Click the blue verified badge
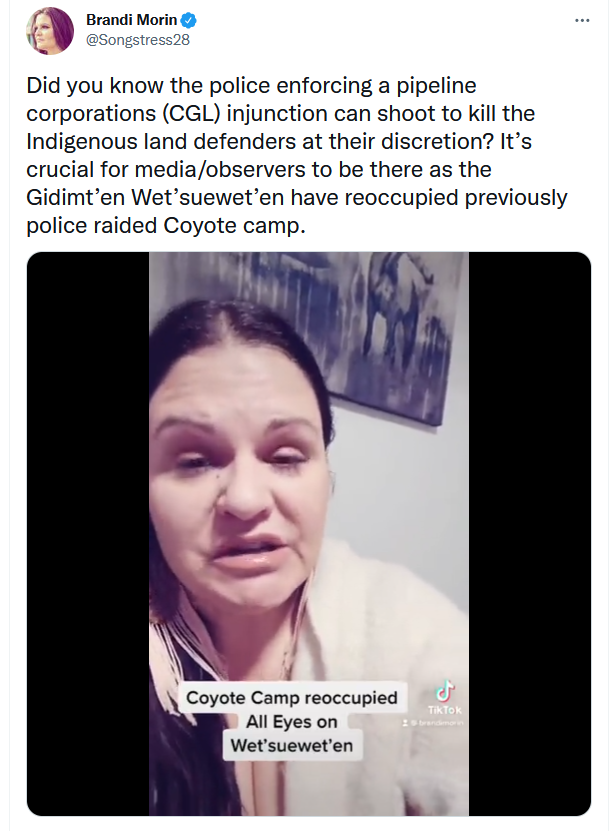Screen dimensions: 610x831 (189, 21)
